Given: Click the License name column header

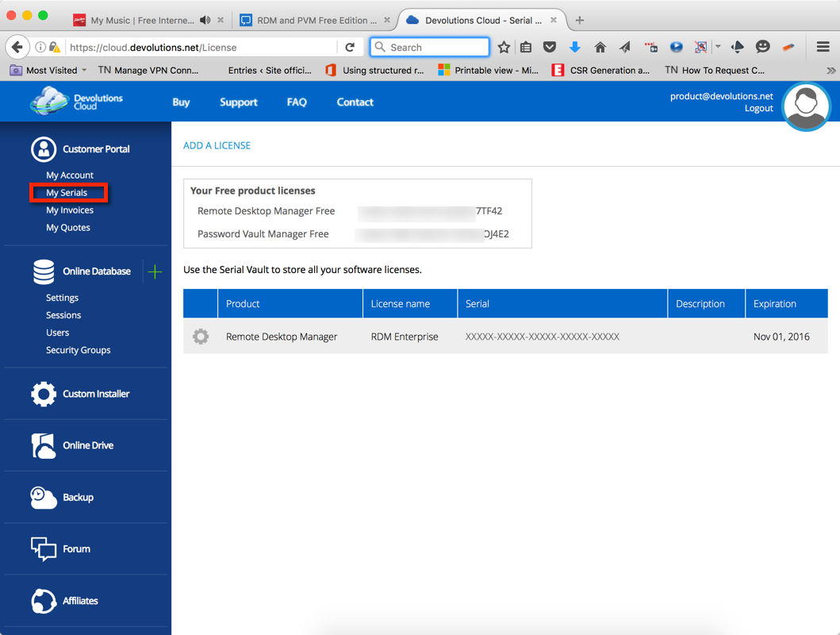Looking at the screenshot, I should 410,304.
